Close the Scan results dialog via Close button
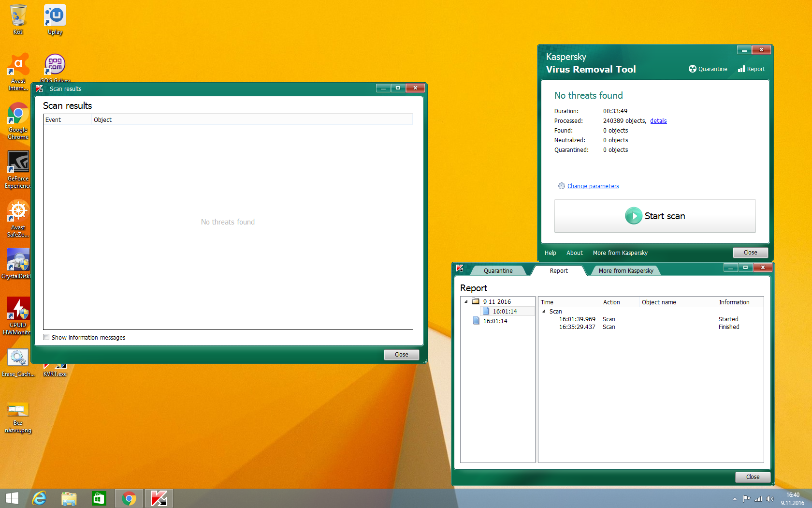The width and height of the screenshot is (812, 508). 402,355
